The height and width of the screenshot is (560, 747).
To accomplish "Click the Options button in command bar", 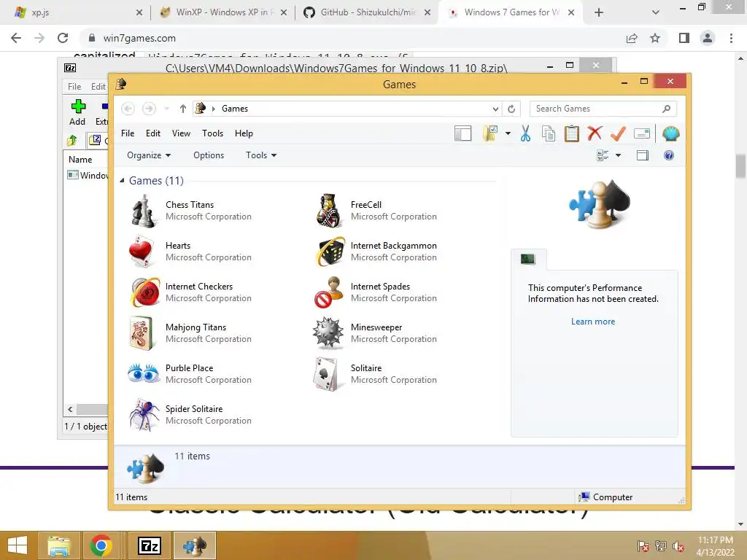I will point(209,155).
